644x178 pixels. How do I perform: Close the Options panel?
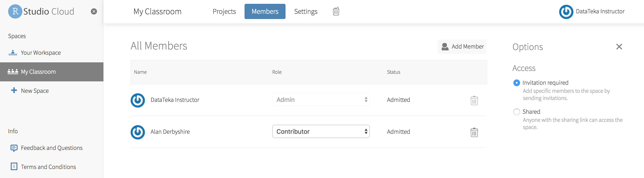click(x=619, y=47)
